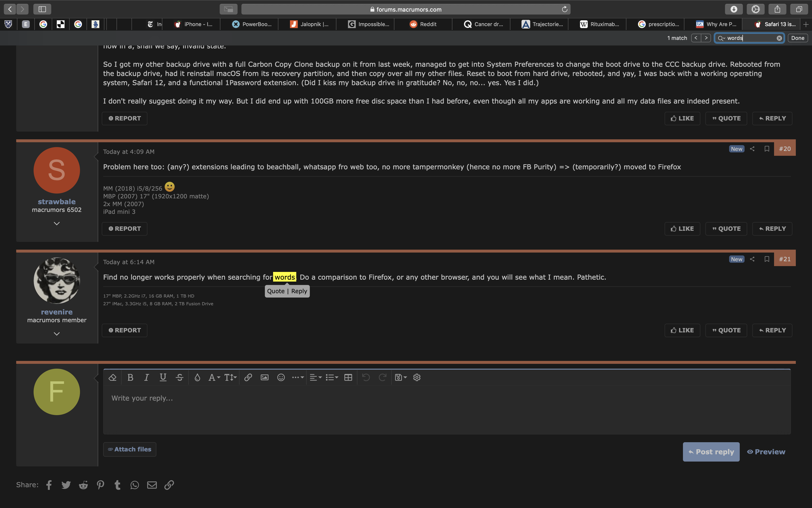Share thread on WhatsApp

[x=135, y=485]
